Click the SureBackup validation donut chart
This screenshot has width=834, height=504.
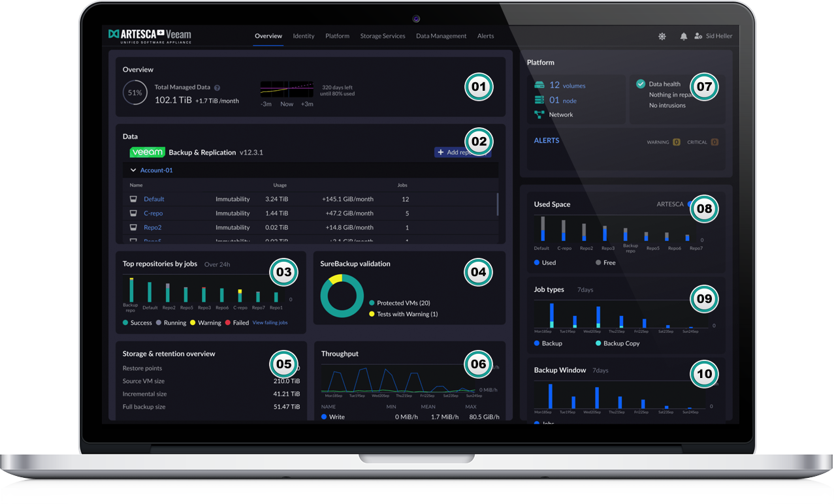coord(342,296)
